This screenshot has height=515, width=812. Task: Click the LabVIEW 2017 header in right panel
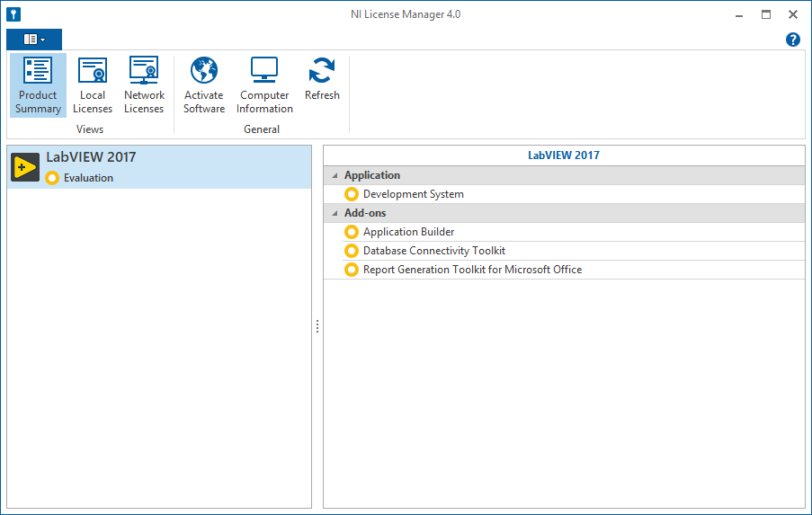click(564, 155)
